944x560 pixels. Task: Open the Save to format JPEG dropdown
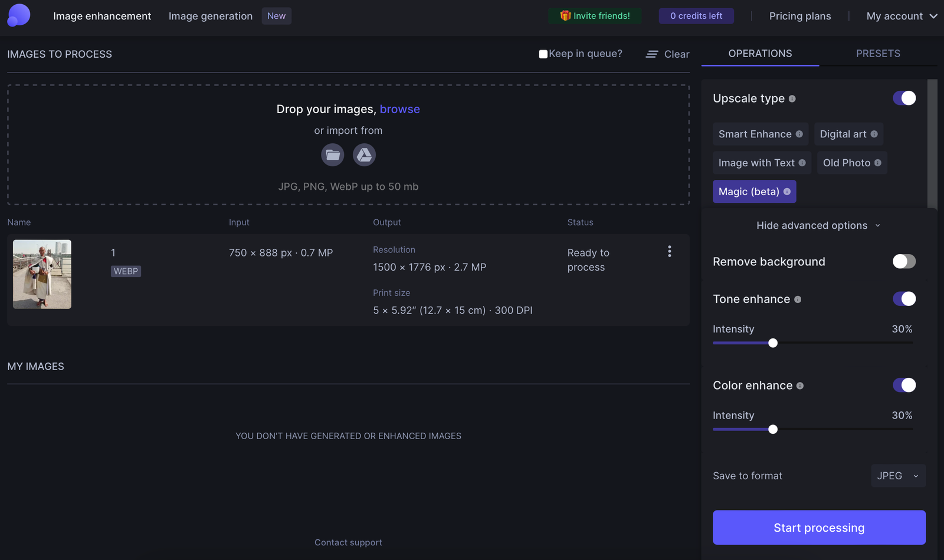pyautogui.click(x=898, y=476)
